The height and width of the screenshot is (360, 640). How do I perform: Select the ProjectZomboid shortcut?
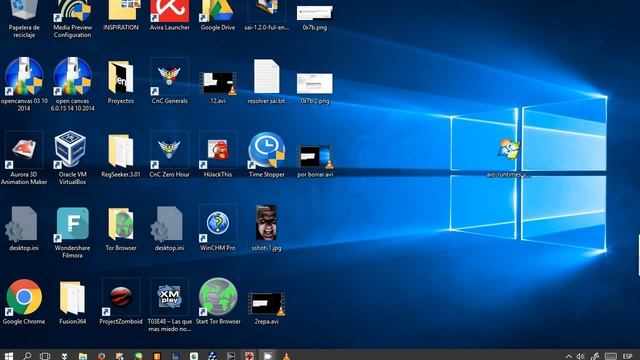point(121,302)
